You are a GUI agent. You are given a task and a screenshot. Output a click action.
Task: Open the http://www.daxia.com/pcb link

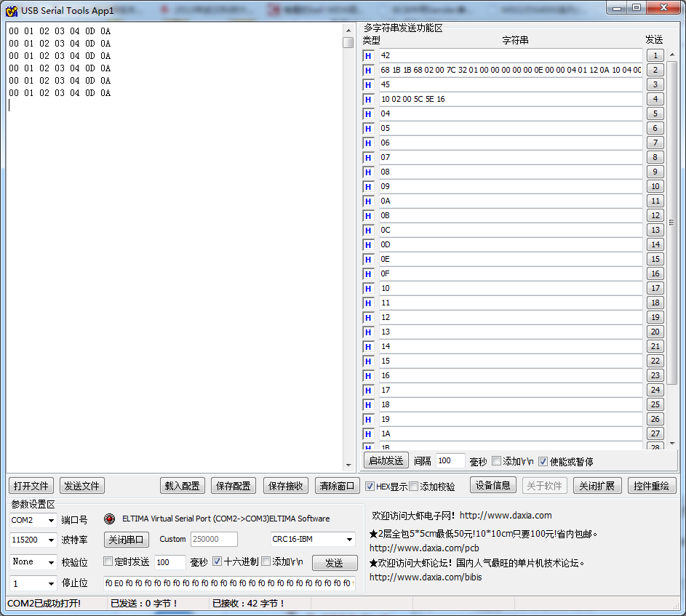click(424, 548)
